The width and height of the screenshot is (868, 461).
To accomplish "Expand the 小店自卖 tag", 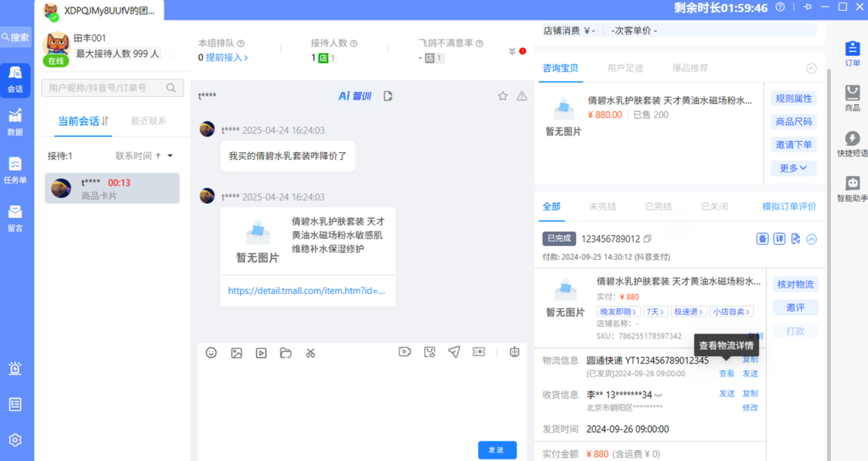I will (x=732, y=311).
